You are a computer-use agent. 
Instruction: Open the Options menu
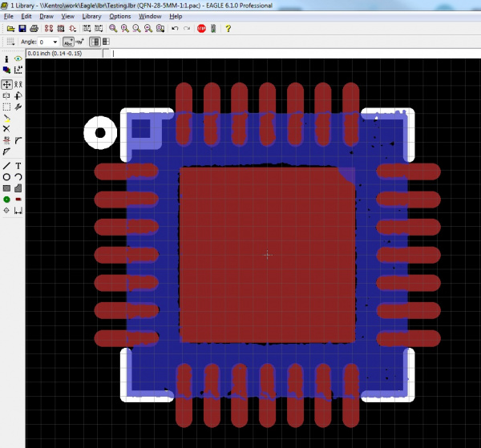[x=120, y=16]
